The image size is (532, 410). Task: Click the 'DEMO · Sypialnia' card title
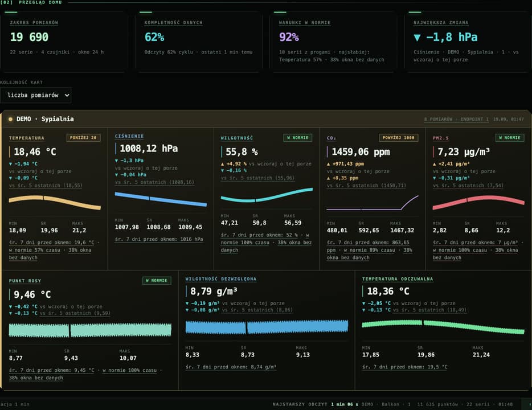tap(45, 119)
